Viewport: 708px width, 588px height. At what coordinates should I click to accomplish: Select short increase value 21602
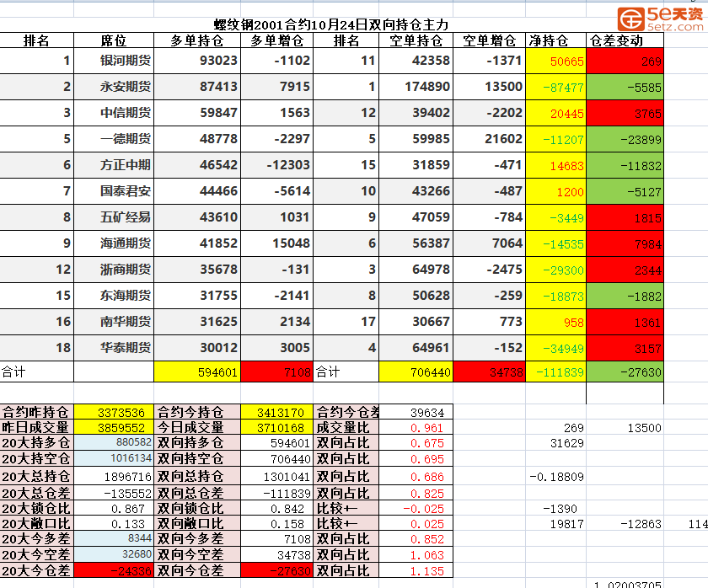click(x=489, y=139)
